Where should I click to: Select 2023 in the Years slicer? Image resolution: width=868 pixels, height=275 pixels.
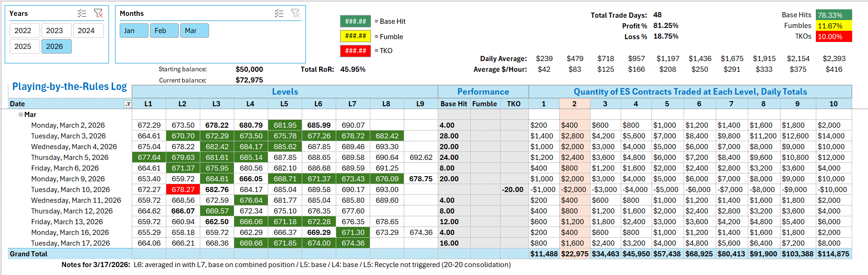pos(54,31)
